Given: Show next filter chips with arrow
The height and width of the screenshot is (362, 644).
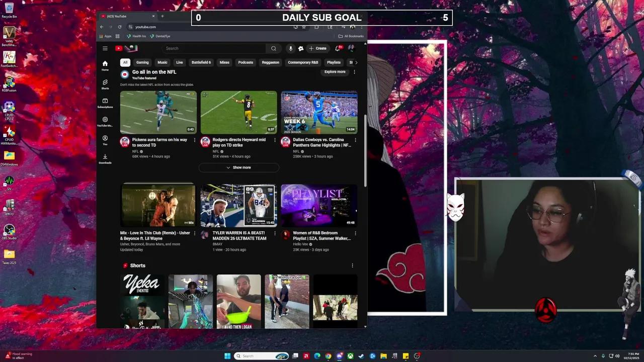Looking at the screenshot, I should 356,62.
